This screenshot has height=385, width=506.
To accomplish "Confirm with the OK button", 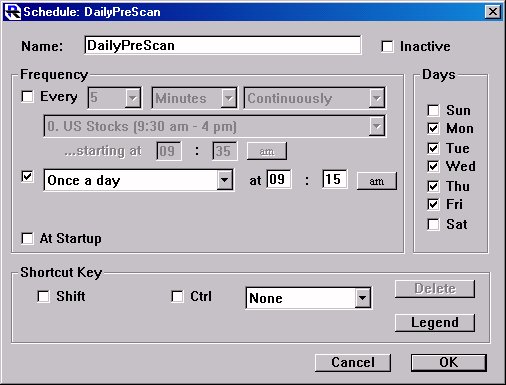I will click(449, 362).
